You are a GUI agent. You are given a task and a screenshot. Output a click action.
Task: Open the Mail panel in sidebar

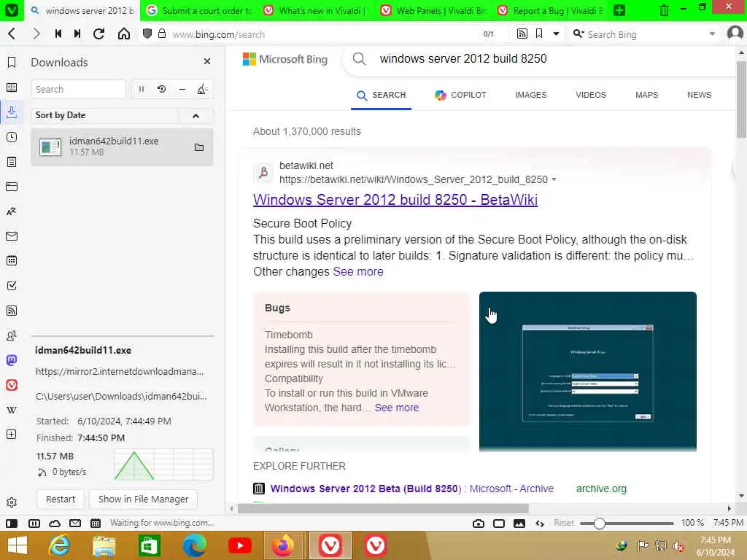12,236
